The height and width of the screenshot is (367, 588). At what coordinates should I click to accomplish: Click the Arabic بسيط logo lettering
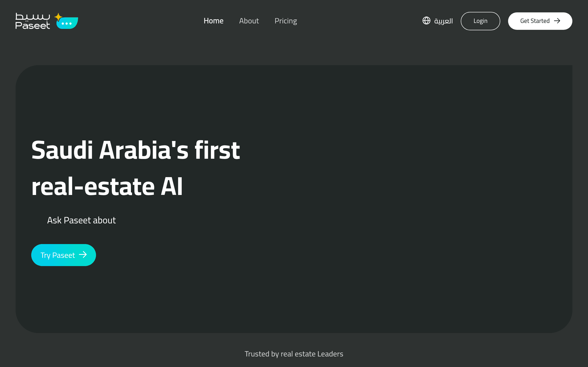click(33, 17)
